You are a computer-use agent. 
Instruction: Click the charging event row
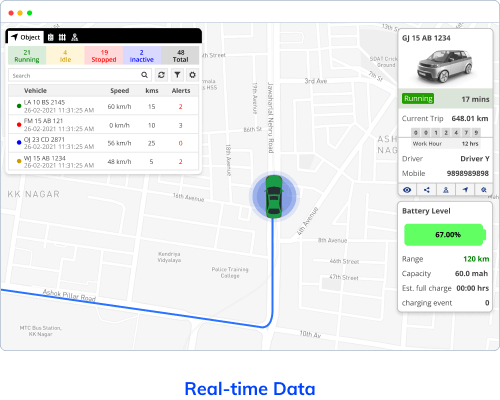pos(446,303)
